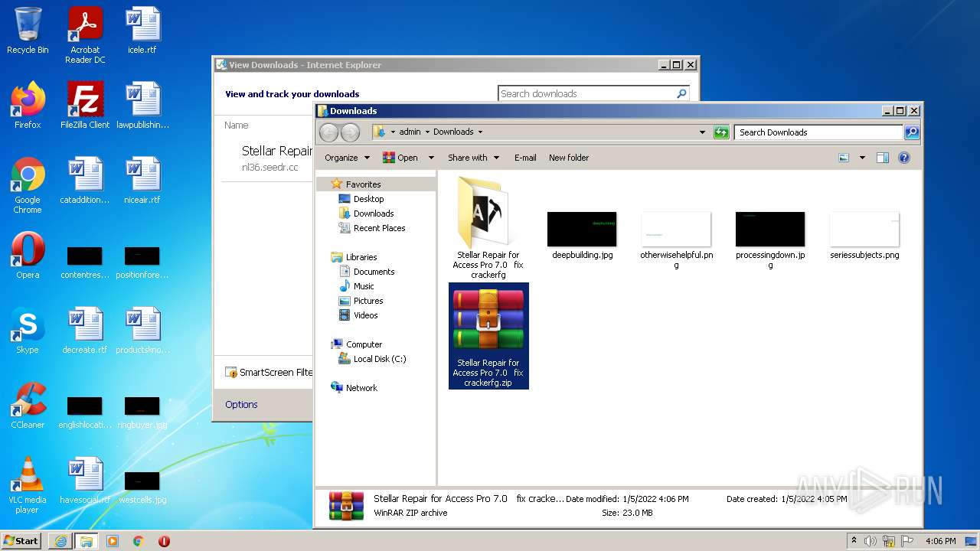
Task: Launch Google Chrome desktop shortcut
Action: click(x=28, y=185)
